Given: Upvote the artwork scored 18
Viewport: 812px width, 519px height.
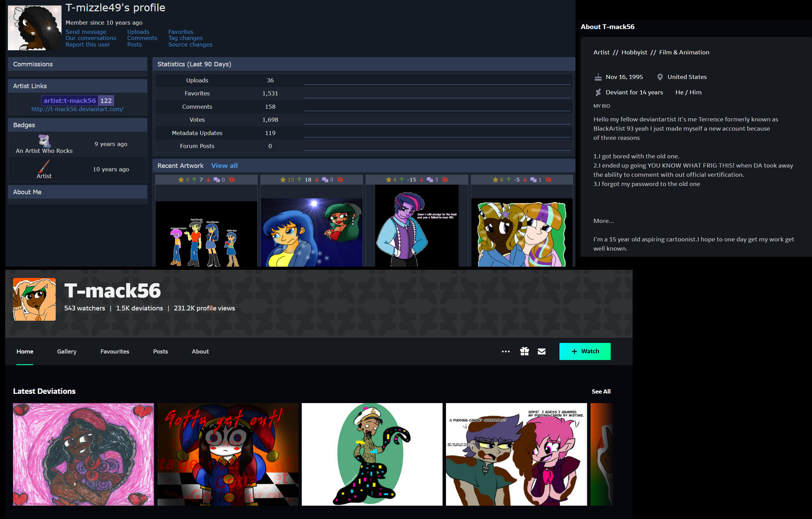Looking at the screenshot, I should pos(299,180).
